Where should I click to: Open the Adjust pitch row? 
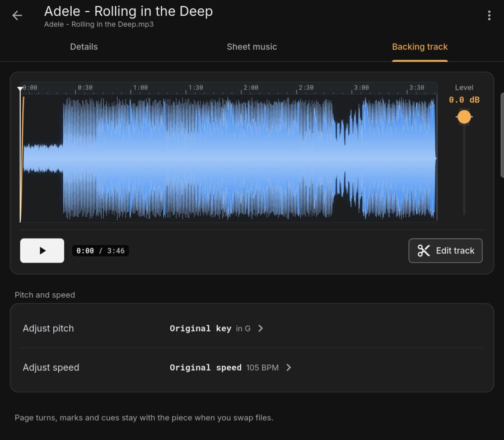(x=251, y=328)
